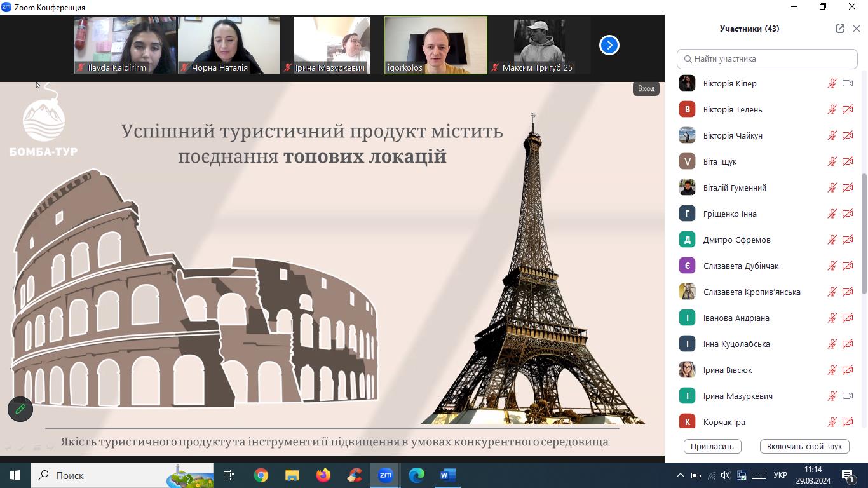Screen dimensions: 868x488
Task: Open Microsoft Word in the taskbar
Action: (x=448, y=475)
